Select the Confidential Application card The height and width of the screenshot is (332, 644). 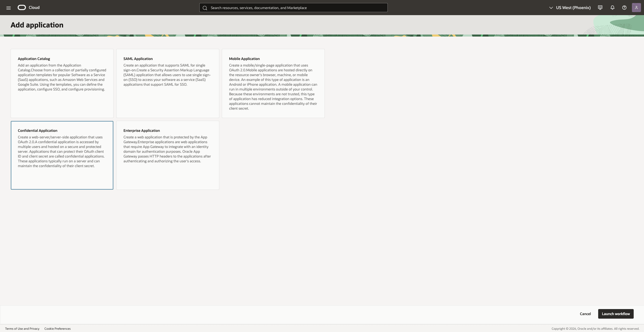[x=62, y=155]
